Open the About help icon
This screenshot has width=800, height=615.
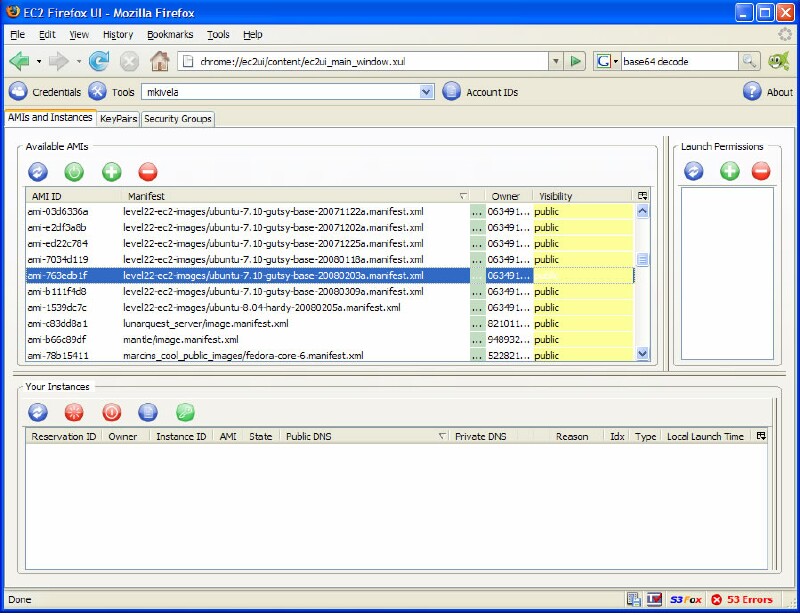[x=752, y=92]
